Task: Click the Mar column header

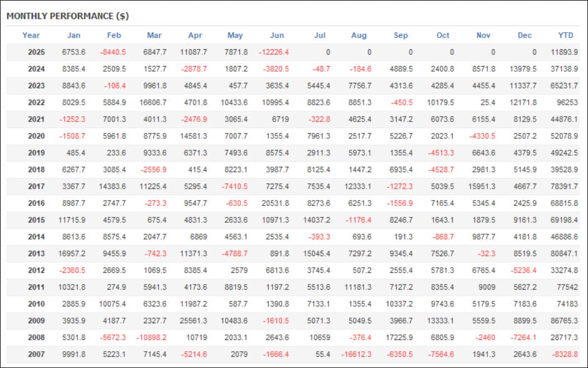Action: [154, 35]
